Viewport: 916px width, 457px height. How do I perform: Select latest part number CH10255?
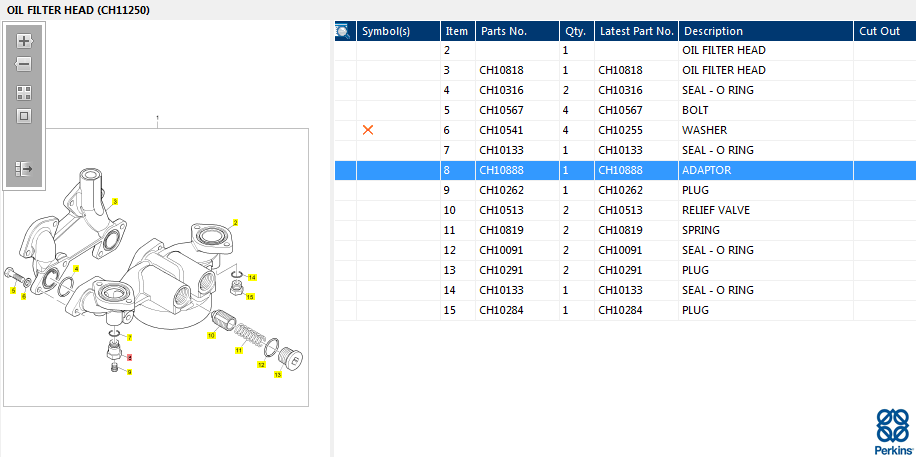pyautogui.click(x=620, y=130)
